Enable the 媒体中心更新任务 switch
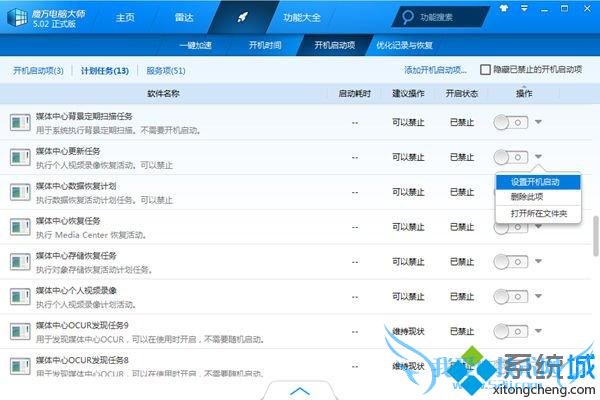 point(510,157)
